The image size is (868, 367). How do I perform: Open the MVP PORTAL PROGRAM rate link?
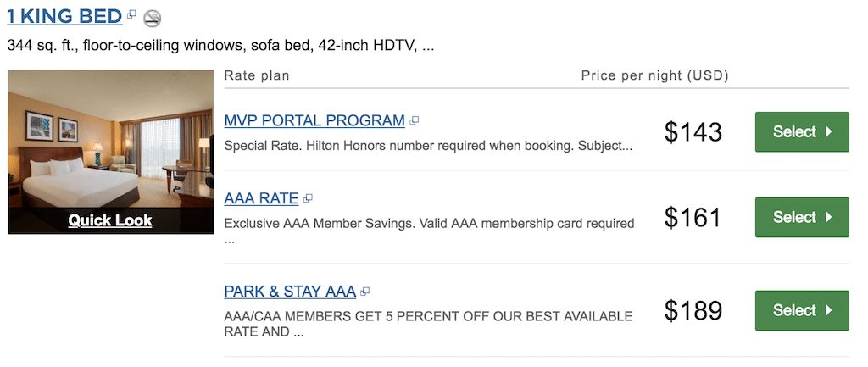[314, 120]
